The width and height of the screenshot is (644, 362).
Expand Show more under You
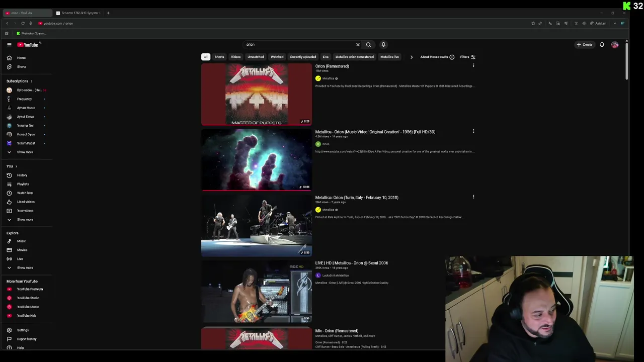(26, 220)
